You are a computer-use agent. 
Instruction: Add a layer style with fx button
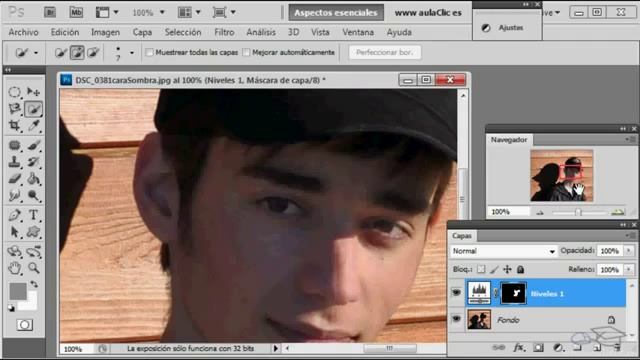pyautogui.click(x=519, y=348)
